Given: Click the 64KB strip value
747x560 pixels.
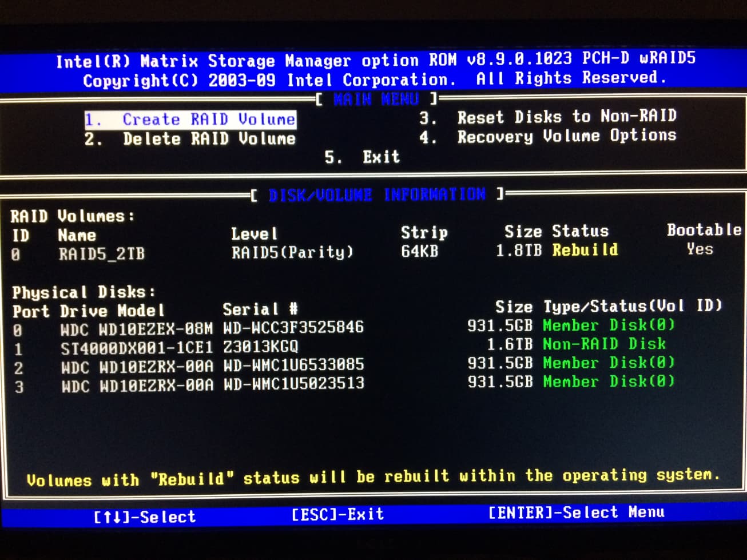Looking at the screenshot, I should pyautogui.click(x=419, y=251).
